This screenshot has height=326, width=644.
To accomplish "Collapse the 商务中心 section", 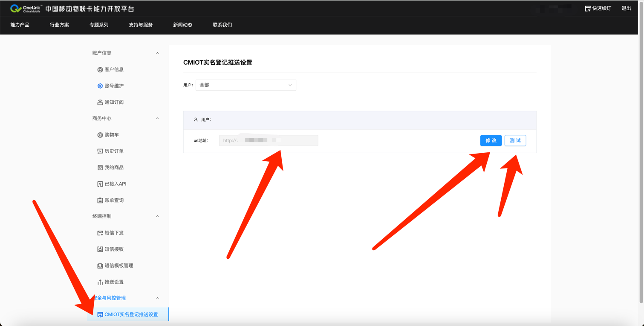I will click(157, 118).
